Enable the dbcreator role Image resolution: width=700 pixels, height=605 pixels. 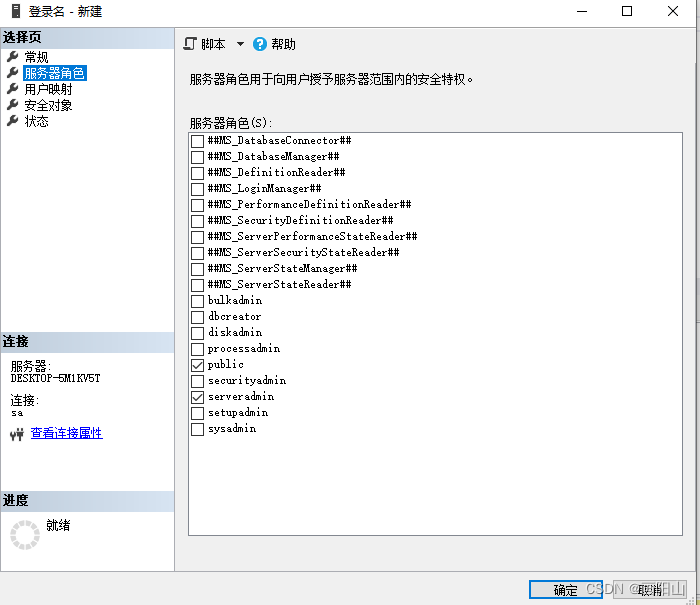(197, 317)
